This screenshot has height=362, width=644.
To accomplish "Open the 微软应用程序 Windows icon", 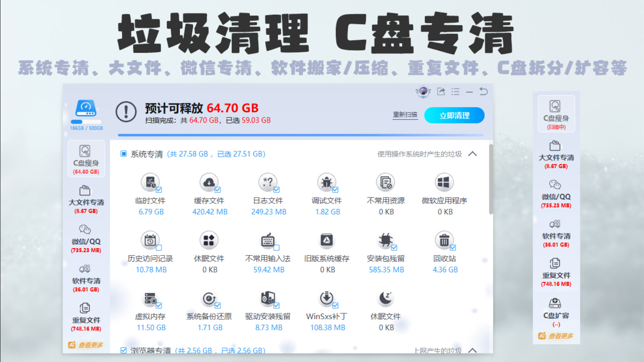I will click(x=444, y=182).
